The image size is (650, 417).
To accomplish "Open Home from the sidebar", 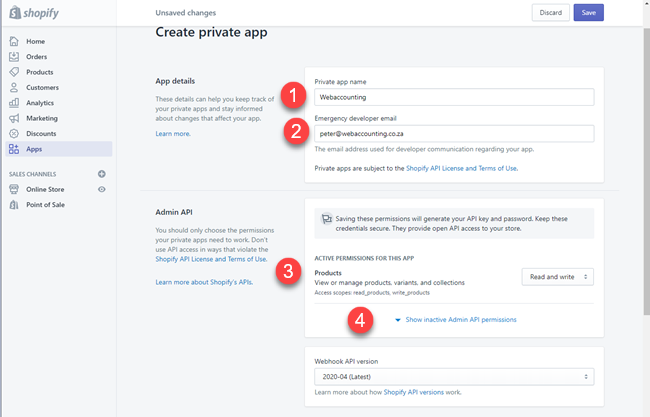I will click(35, 41).
